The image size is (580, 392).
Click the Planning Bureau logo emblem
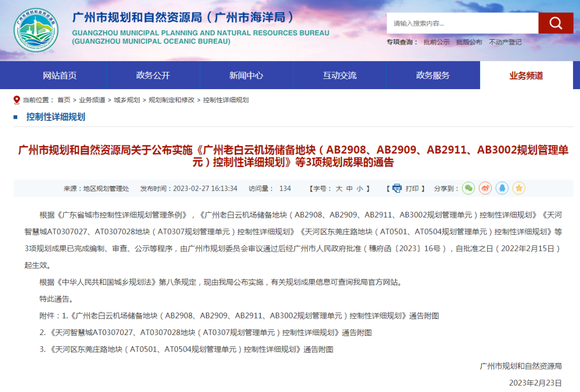click(x=35, y=29)
